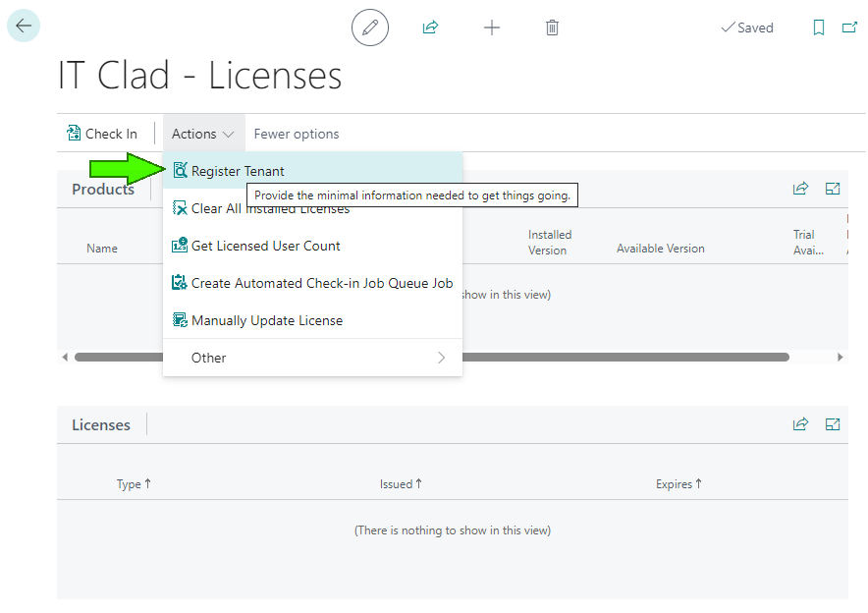The image size is (868, 613).
Task: Click the Get Licensed User Count icon
Action: pyautogui.click(x=180, y=246)
